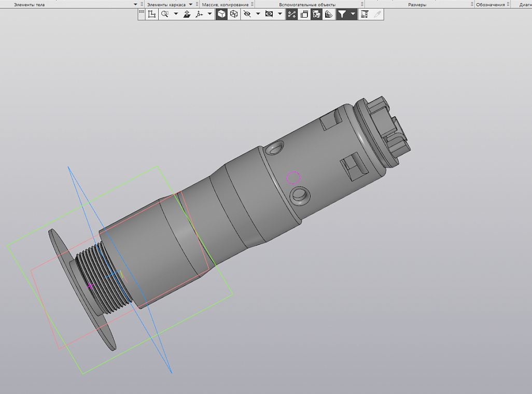Toggle wireframe cube display mode
This screenshot has width=532, height=394.
tap(234, 15)
